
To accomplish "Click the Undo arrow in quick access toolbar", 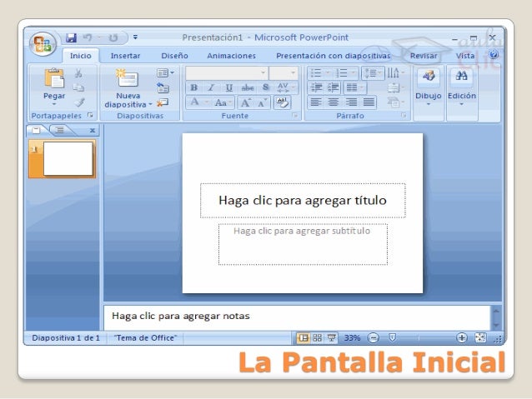I will [88, 37].
